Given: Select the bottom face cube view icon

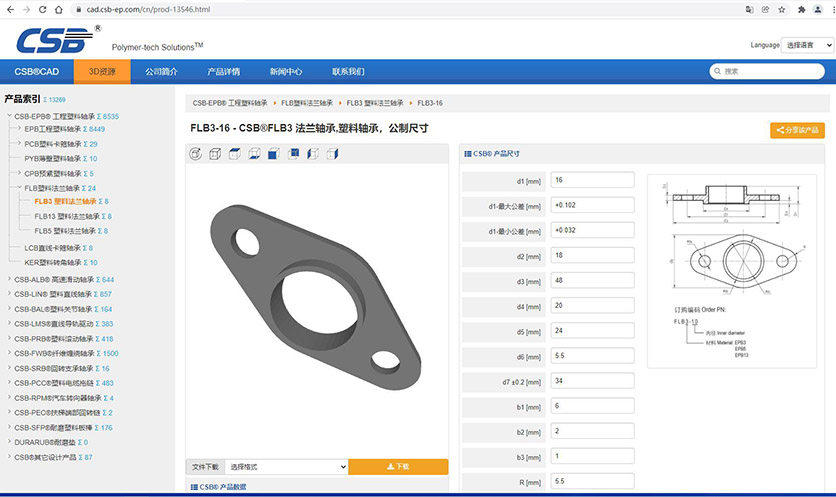Looking at the screenshot, I should tap(254, 154).
